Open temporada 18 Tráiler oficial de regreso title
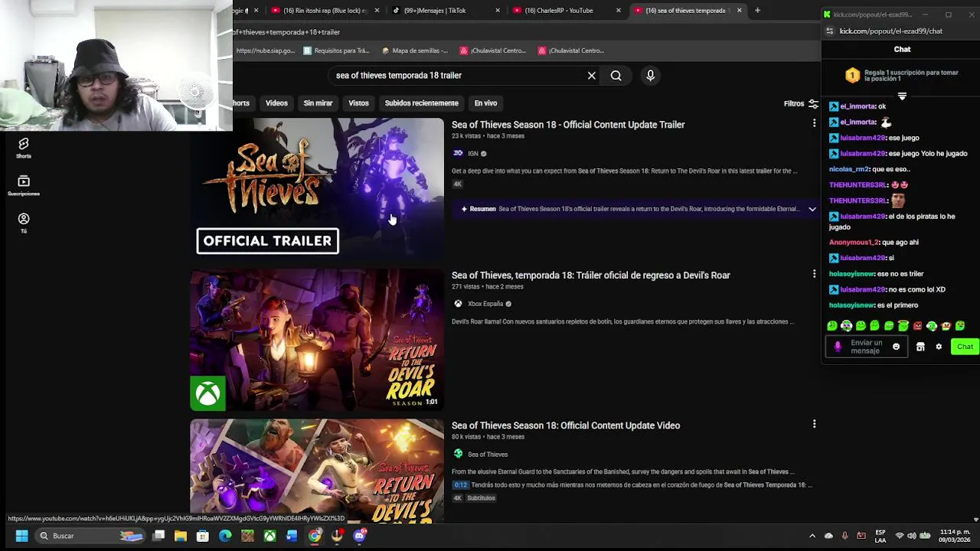980x551 pixels. 590,275
